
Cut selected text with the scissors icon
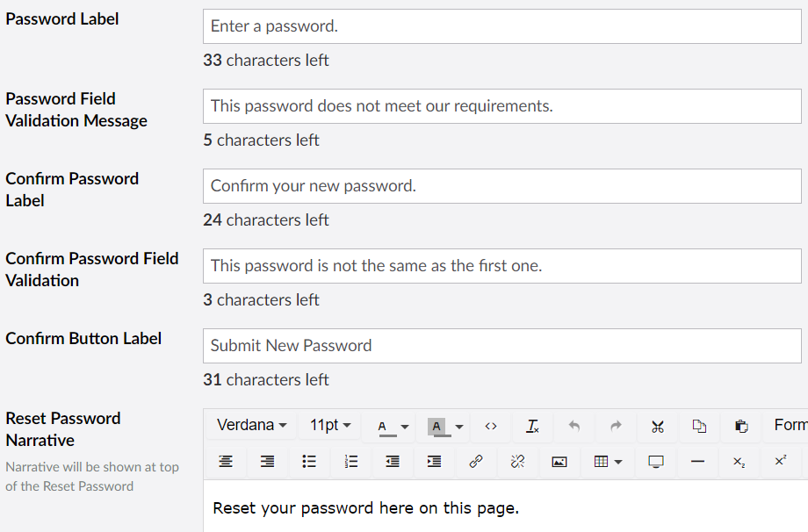(657, 425)
